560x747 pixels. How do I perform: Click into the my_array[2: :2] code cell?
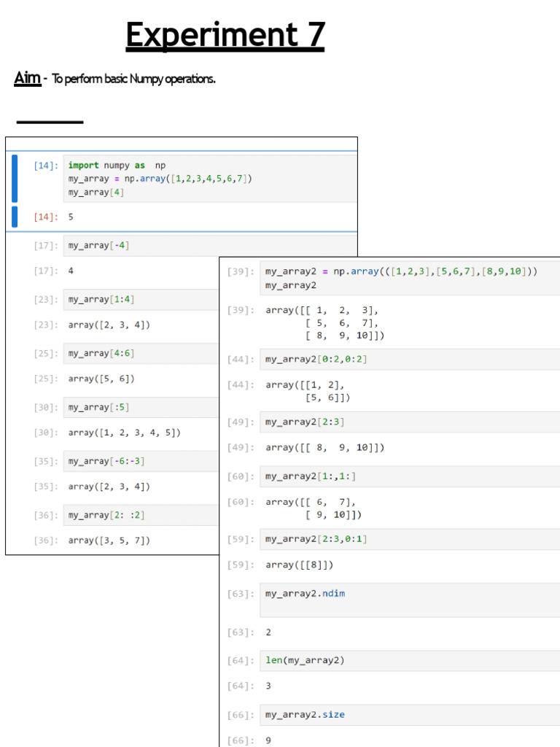pyautogui.click(x=141, y=515)
